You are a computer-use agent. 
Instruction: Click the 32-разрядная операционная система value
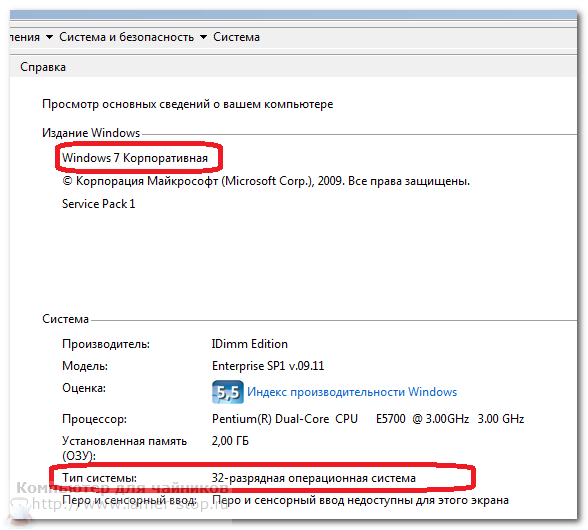tap(314, 478)
